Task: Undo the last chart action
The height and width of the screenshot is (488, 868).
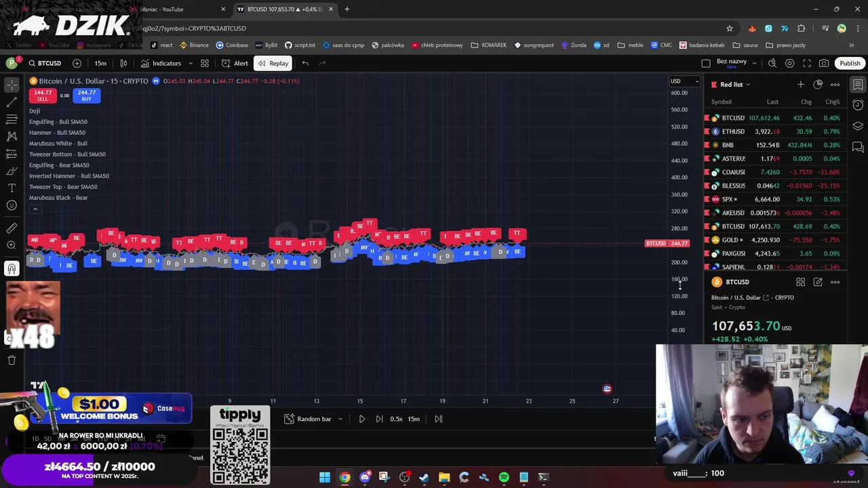Action: (305, 63)
